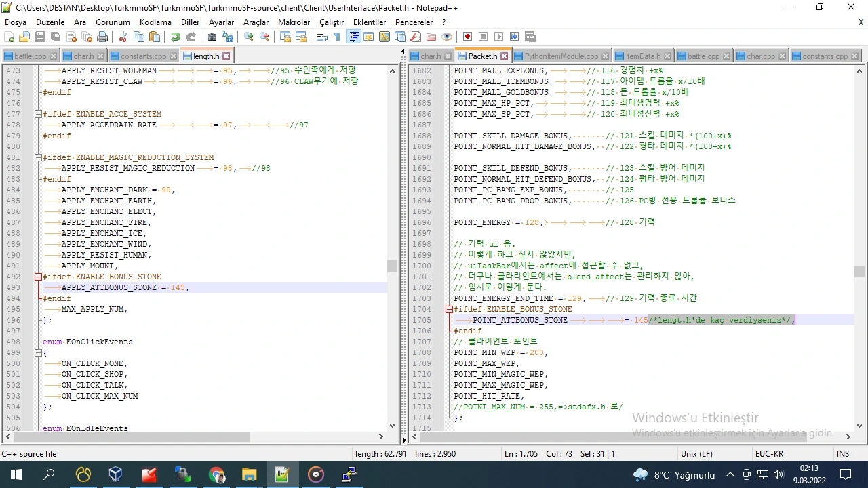This screenshot has width=868, height=488.
Task: Open the Function List panel icon
Action: tap(416, 37)
